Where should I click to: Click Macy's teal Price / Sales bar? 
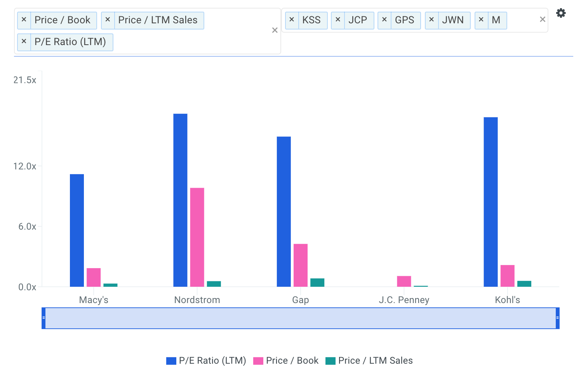tap(110, 285)
